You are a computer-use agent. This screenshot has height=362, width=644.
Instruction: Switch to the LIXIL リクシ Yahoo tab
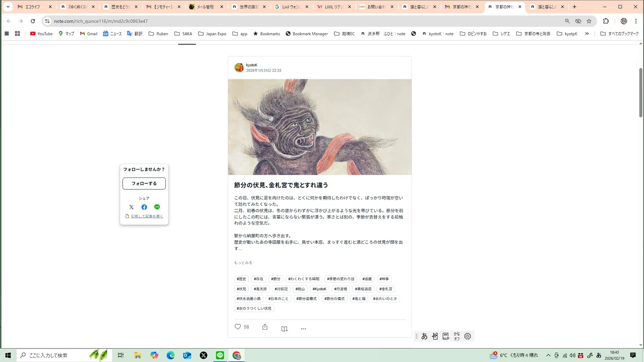coord(333,7)
